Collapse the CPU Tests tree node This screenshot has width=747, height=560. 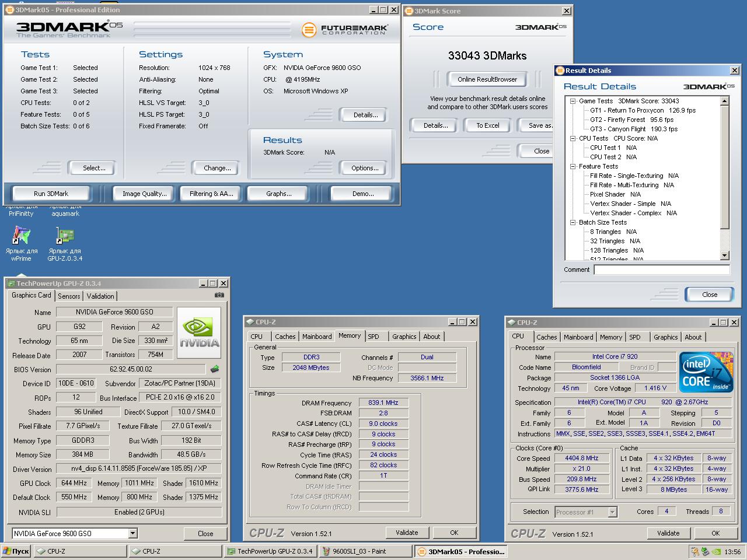coord(573,138)
